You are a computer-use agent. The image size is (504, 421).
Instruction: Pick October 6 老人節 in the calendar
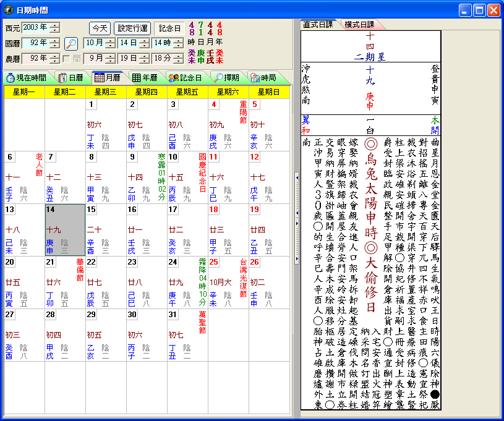[x=24, y=177]
